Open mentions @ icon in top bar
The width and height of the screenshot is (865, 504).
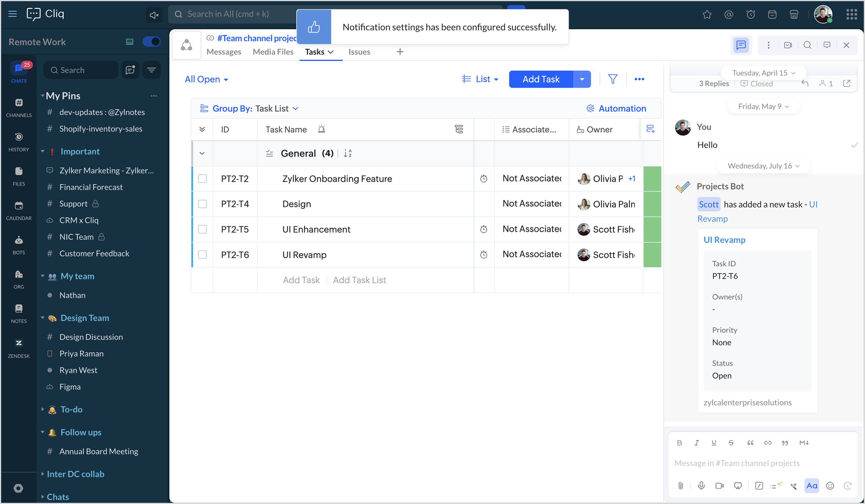click(728, 14)
